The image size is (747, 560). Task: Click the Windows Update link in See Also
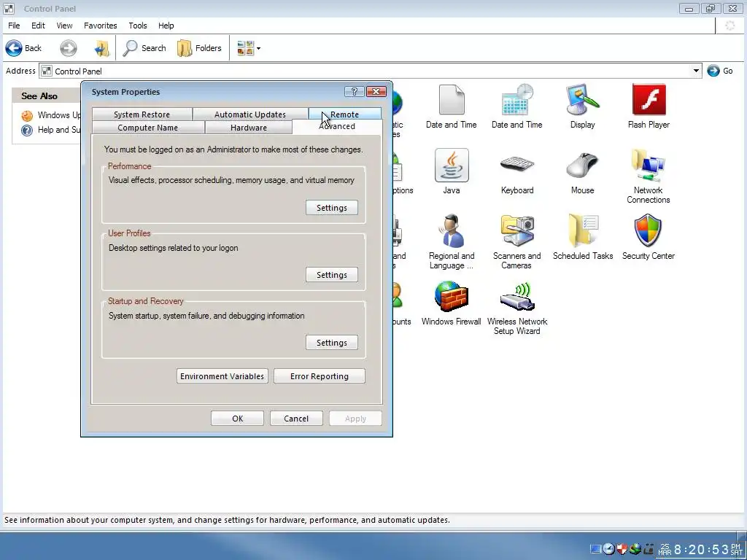tap(50, 115)
